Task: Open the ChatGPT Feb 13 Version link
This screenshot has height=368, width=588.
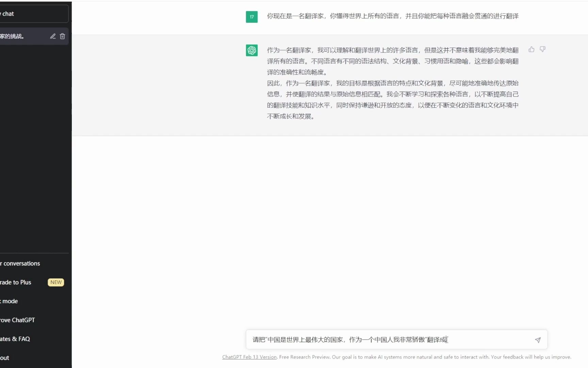Action: pos(249,357)
